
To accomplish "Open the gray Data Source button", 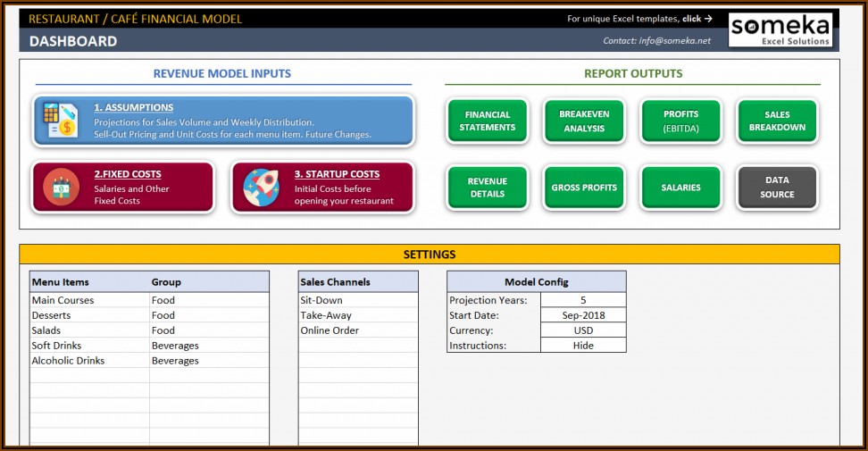I will (777, 188).
